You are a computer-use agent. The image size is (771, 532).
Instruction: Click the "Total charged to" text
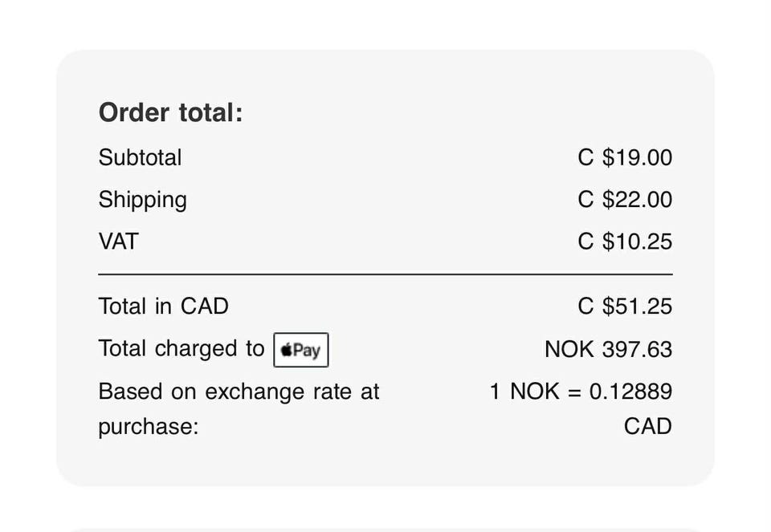[181, 349]
